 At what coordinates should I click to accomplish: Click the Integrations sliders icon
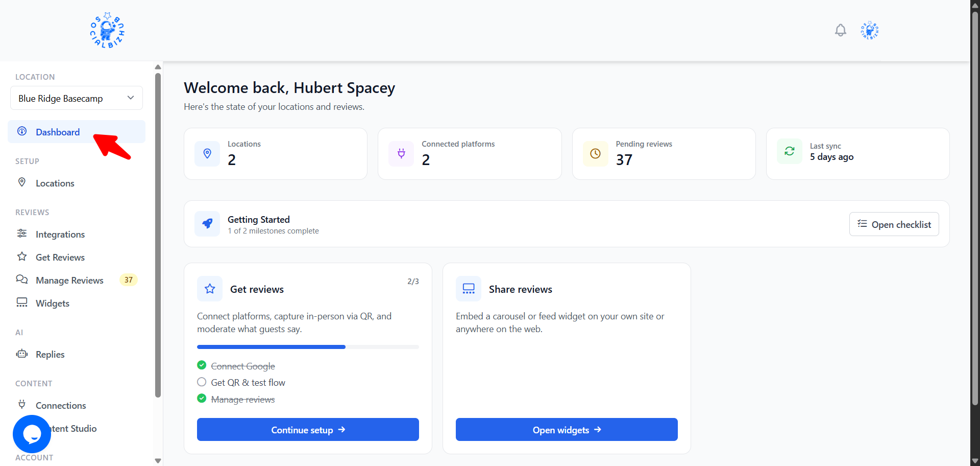coord(22,234)
